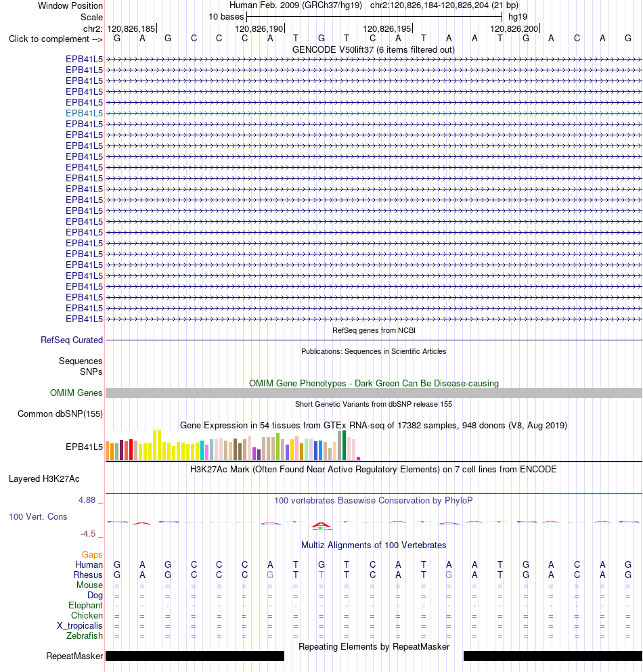
Task: Click the magenta bar ending the GTEx chart
Action: coord(358,459)
